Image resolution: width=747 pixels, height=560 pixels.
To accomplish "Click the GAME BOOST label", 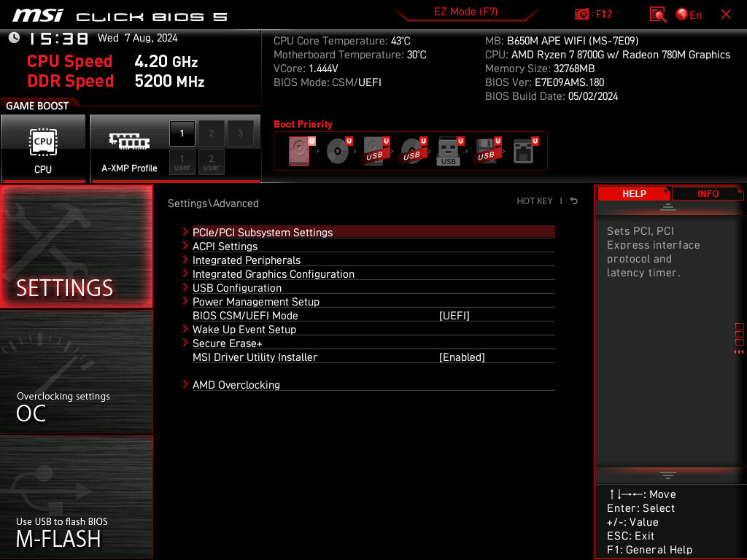I will [37, 106].
